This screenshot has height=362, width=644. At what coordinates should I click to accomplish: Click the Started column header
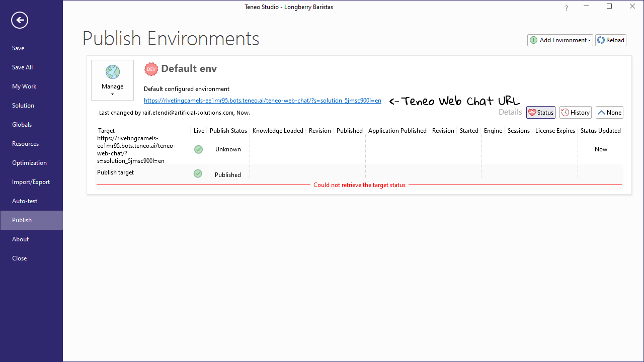point(469,131)
